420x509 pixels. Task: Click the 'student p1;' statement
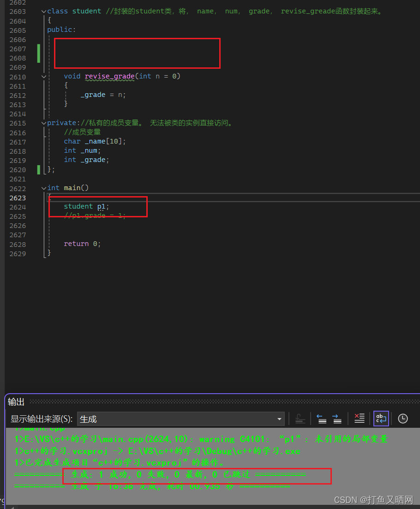point(86,206)
